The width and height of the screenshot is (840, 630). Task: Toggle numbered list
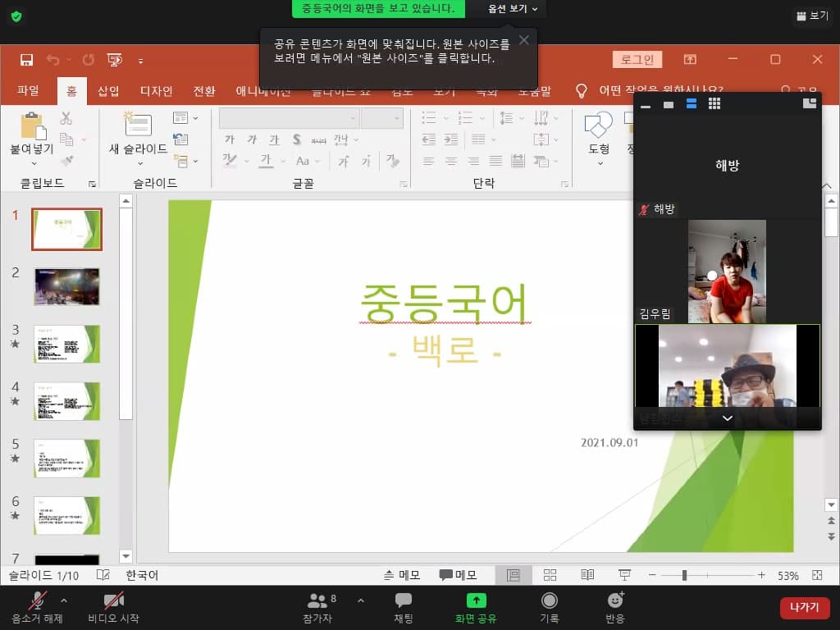pos(465,118)
